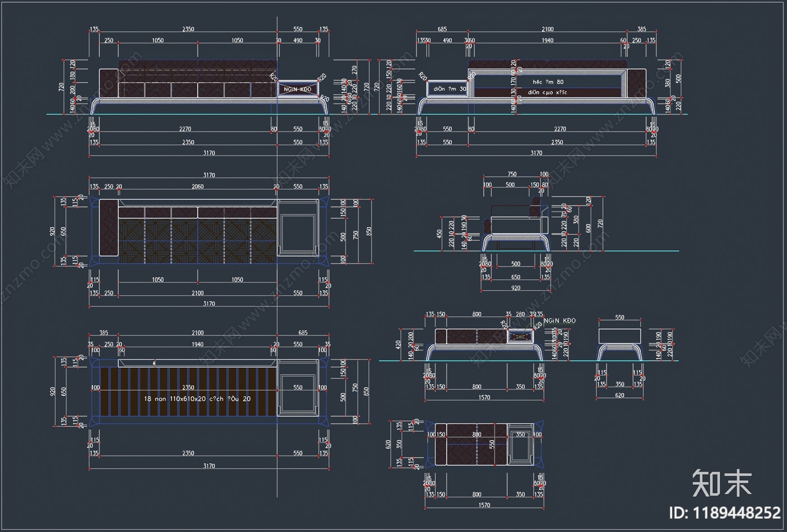Click the NGiN KĐO label above the small bench
This screenshot has width=787, height=532.
coord(559,321)
